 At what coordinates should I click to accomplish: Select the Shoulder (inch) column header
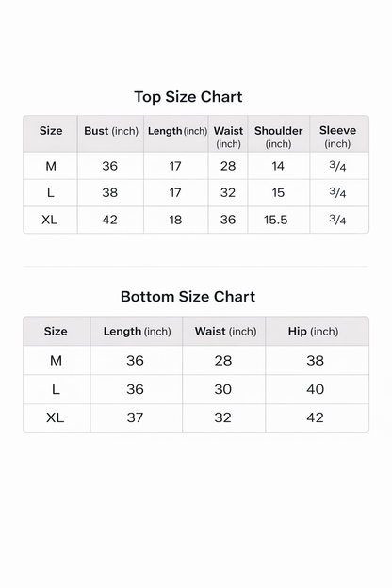278,137
